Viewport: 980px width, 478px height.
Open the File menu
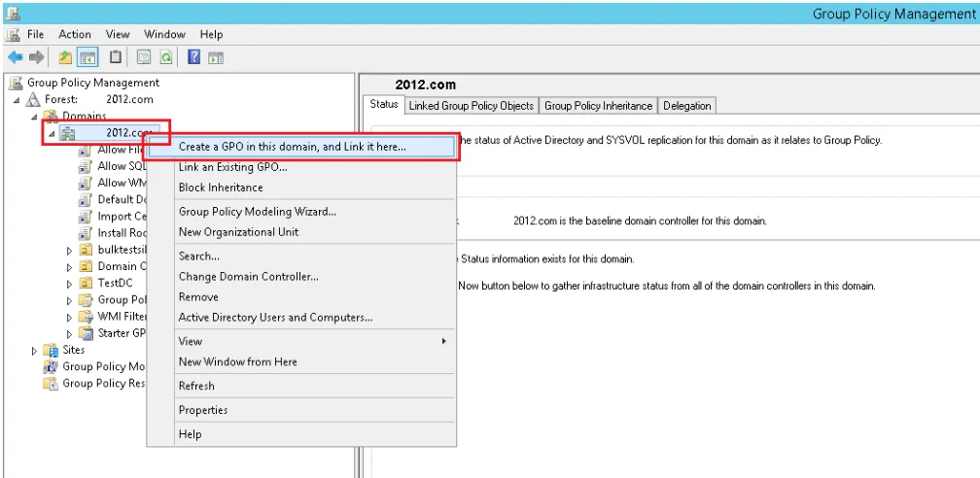pos(36,34)
